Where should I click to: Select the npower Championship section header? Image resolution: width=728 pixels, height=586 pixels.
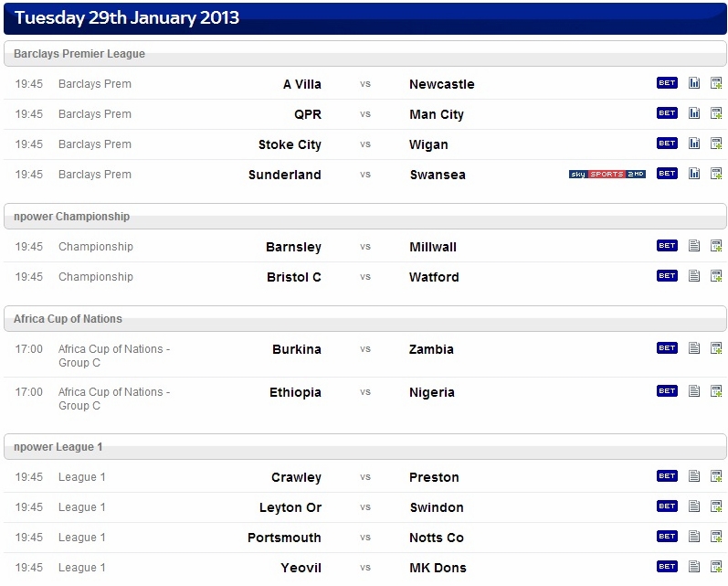point(365,216)
